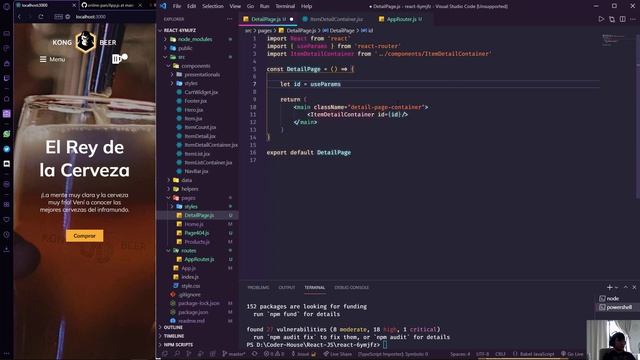Collapse the components folder
This screenshot has height=360, width=640.
pyautogui.click(x=196, y=66)
